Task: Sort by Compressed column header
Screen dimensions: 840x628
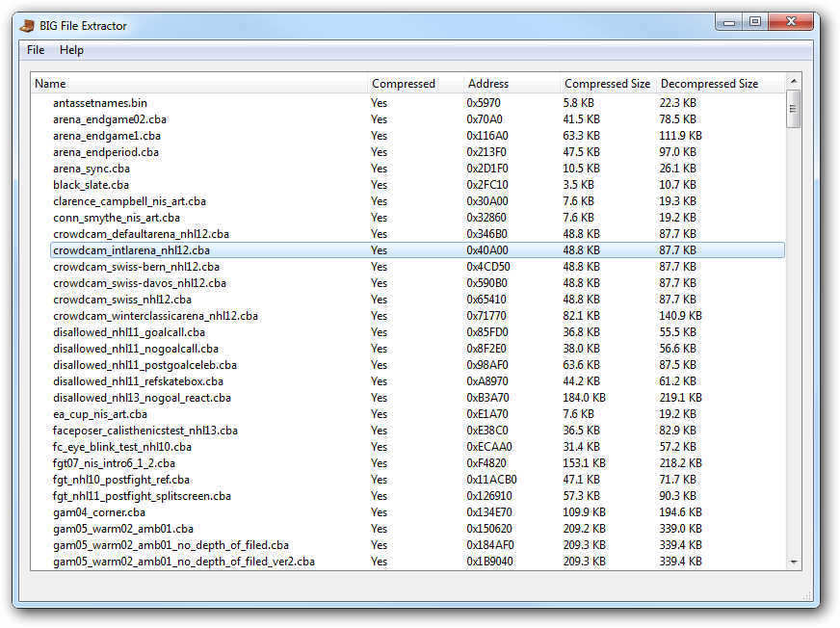Action: 415,84
